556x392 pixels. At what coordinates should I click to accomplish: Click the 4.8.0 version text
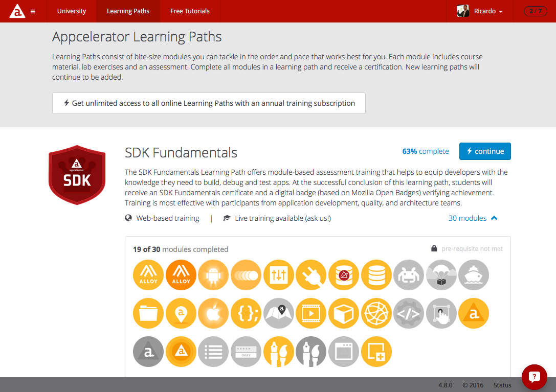pos(445,385)
